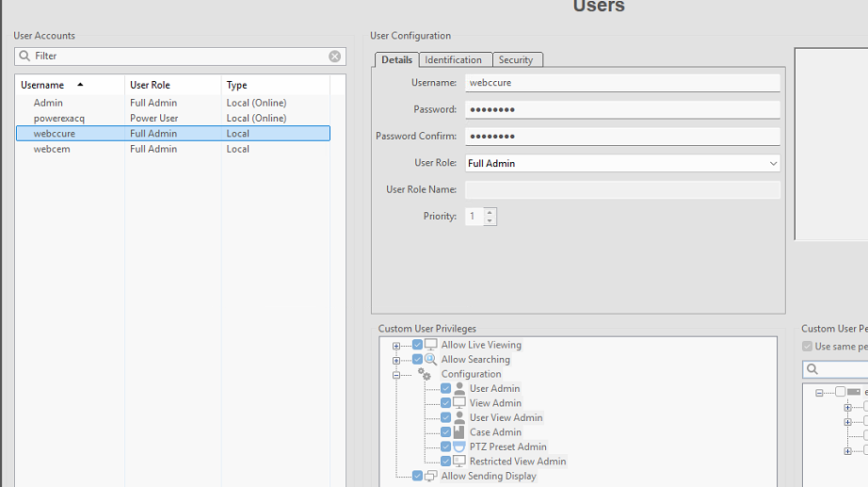Expand the Allow Live Viewing tree node

coord(396,346)
